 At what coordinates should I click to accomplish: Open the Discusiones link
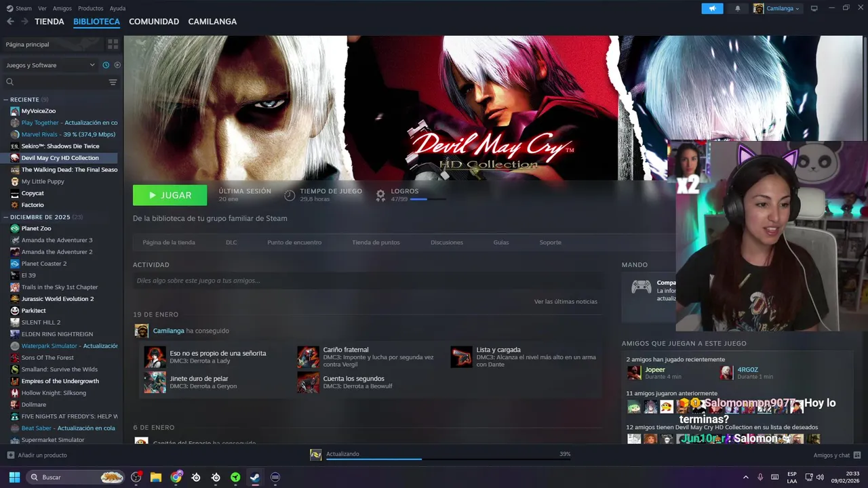click(447, 242)
